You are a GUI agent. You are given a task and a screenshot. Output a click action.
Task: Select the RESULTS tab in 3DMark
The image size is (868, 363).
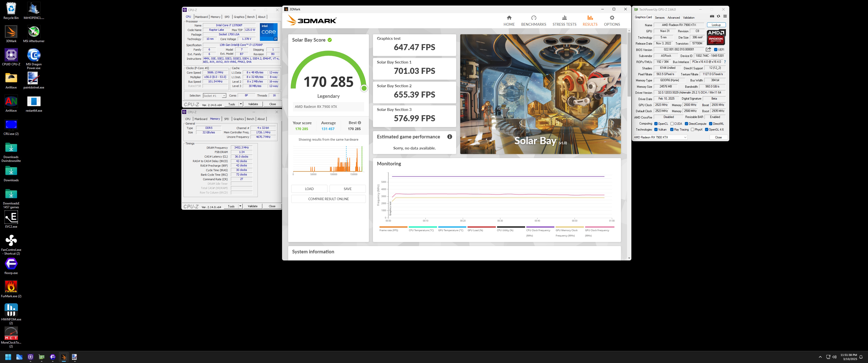(590, 21)
